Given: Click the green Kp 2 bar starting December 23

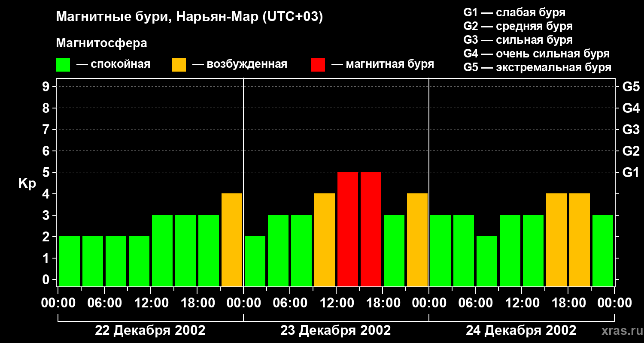Looking at the screenshot, I should click(255, 261).
